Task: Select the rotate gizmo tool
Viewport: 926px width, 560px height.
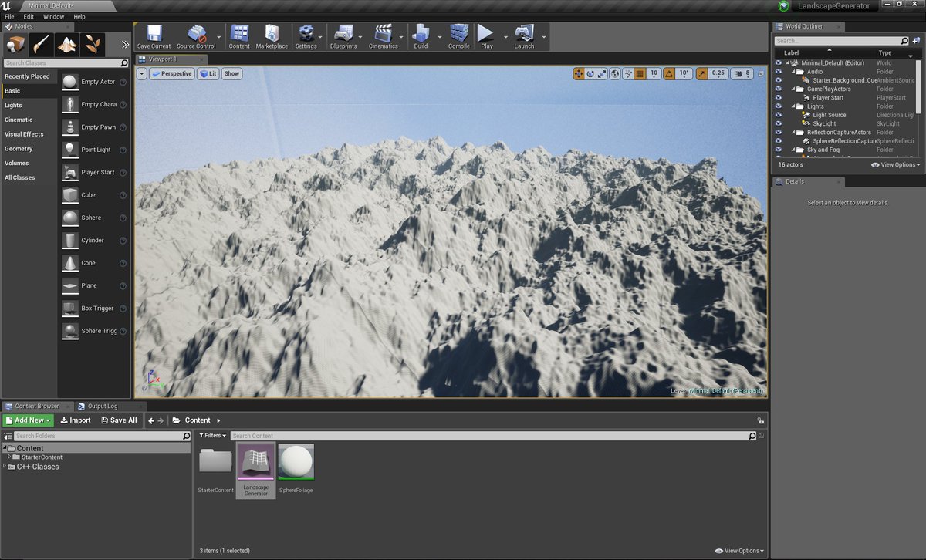Action: click(x=590, y=73)
